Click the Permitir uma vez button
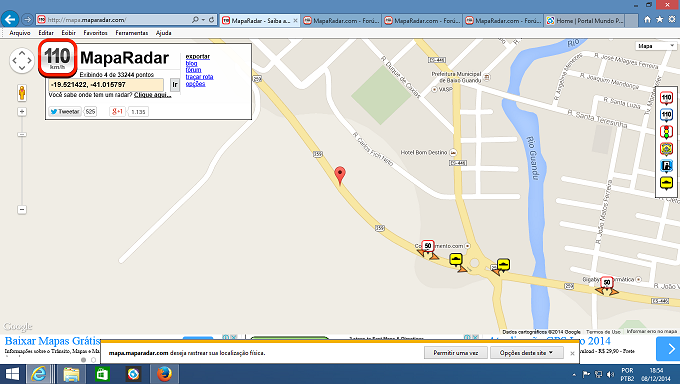The image size is (680, 384). point(456,353)
